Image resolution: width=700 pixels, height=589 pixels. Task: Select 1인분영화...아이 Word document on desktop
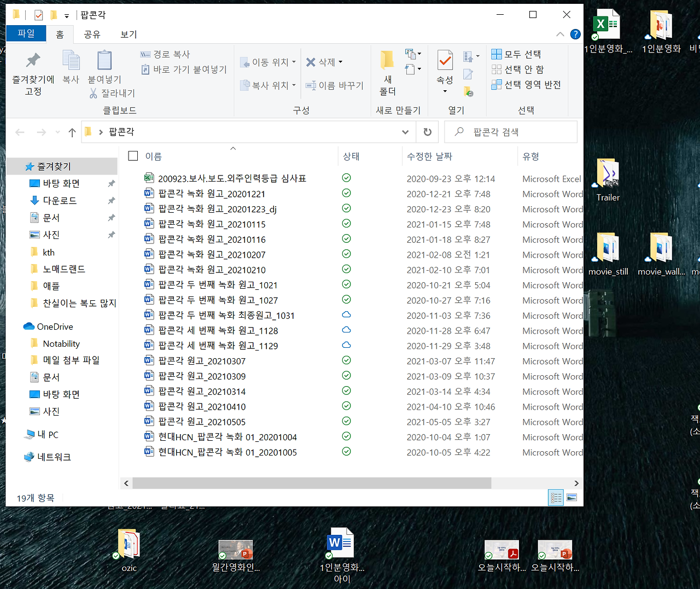342,556
